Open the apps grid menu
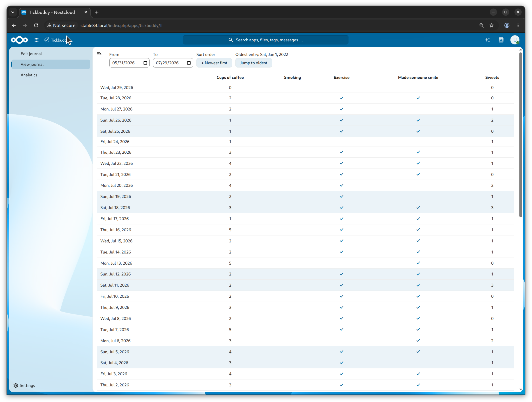532x402 pixels. click(x=36, y=40)
